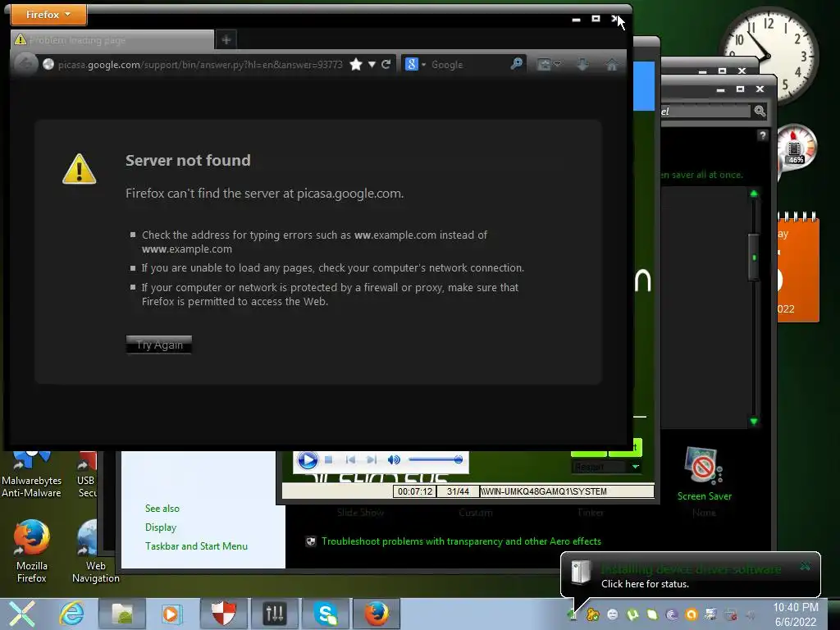Expand the address bar history dropdown arrow

[x=372, y=65]
